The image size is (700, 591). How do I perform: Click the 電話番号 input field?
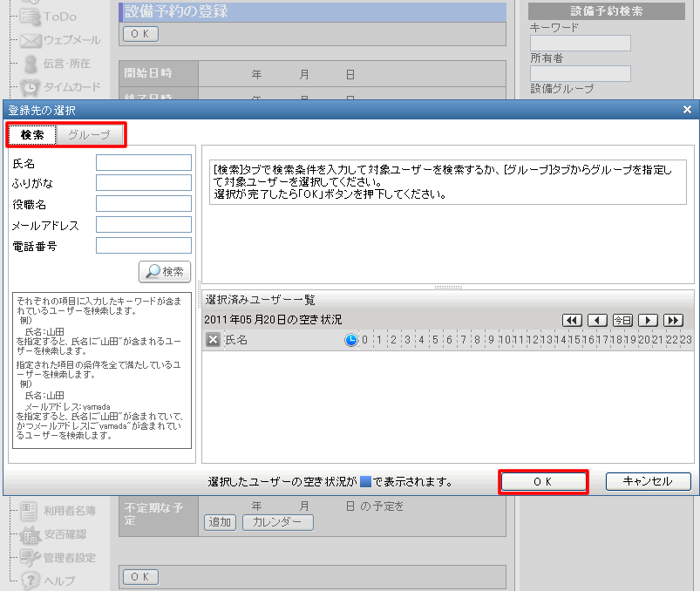(x=144, y=246)
